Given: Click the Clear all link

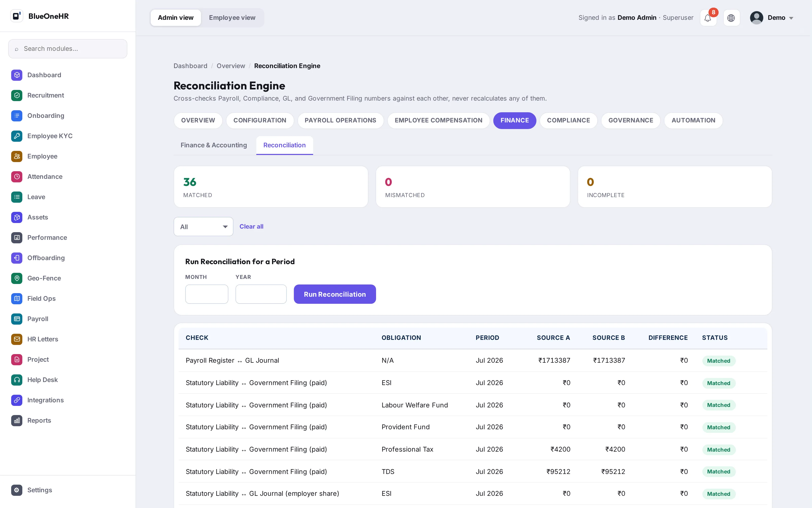Looking at the screenshot, I should coord(251,227).
